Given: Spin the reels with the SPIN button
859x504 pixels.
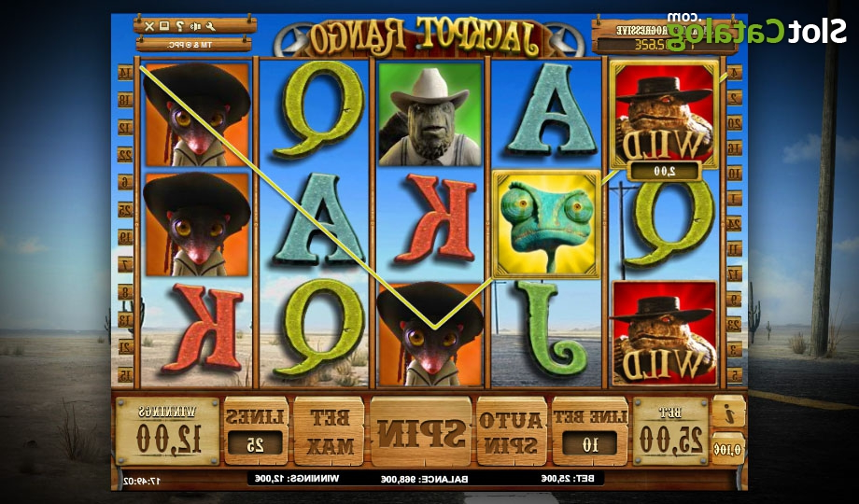Looking at the screenshot, I should [421, 431].
